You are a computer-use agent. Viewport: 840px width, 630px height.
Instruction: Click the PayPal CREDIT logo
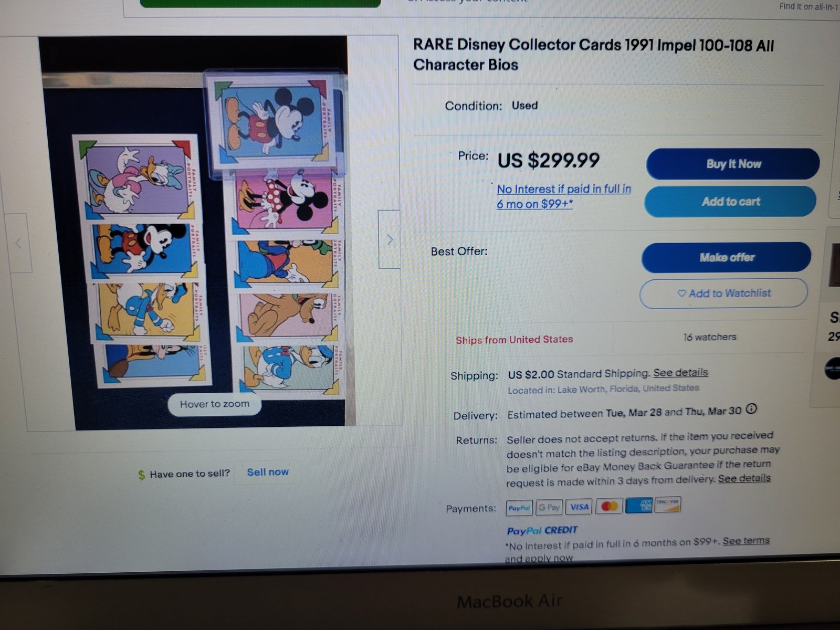tap(542, 530)
